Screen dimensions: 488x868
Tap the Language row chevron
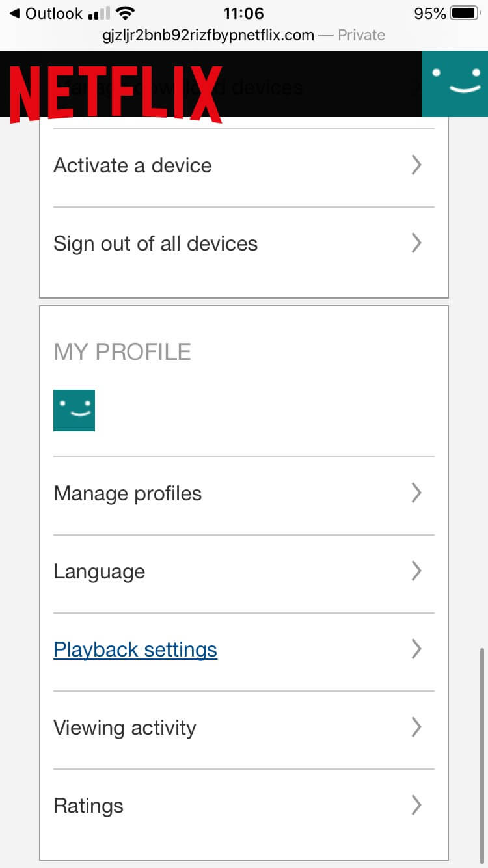pos(417,571)
